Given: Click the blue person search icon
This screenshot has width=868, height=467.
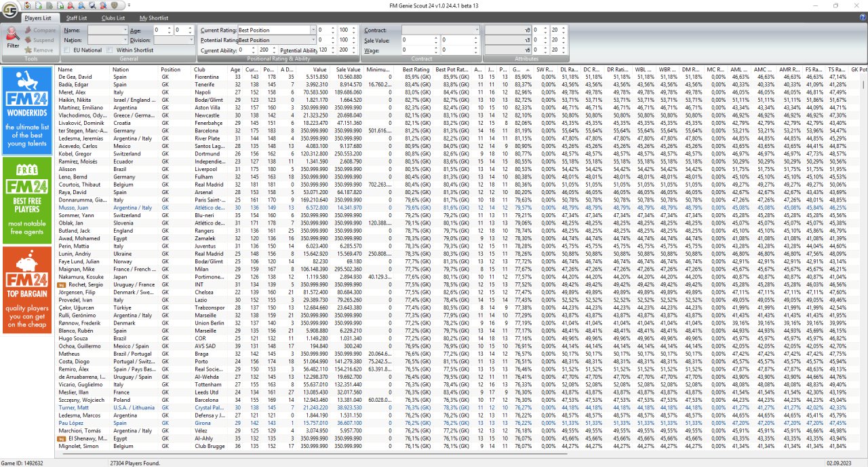Looking at the screenshot, I should (81, 5).
